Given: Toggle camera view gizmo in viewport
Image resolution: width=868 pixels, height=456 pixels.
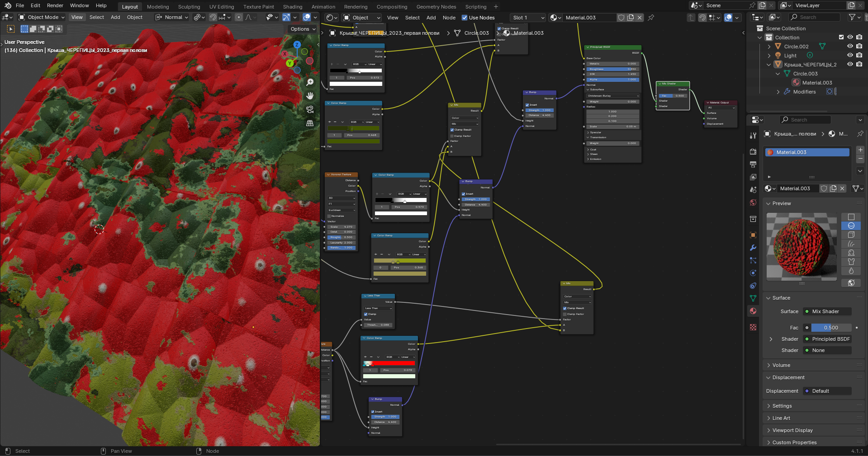Looking at the screenshot, I should [310, 109].
